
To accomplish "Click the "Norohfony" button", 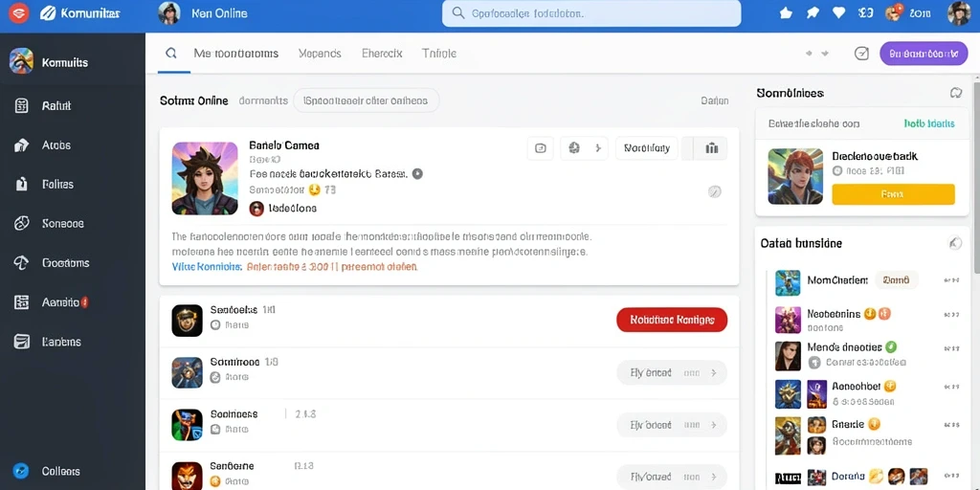I will point(646,148).
